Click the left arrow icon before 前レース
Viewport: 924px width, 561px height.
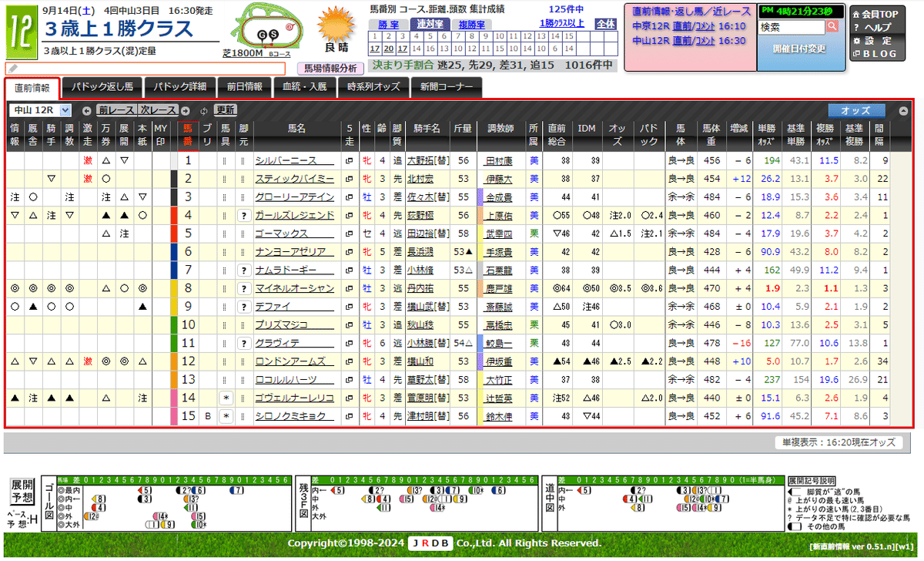86,110
